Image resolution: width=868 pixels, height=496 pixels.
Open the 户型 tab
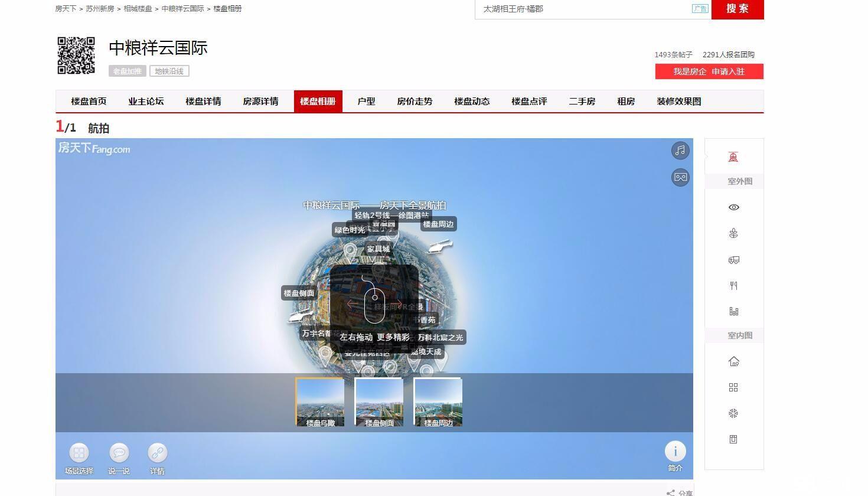[366, 101]
